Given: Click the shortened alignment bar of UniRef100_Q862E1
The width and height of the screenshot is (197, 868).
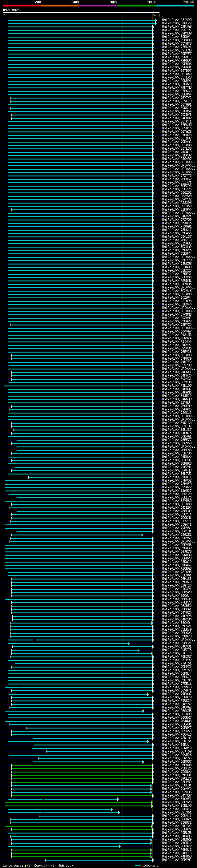Looking at the screenshot, I should tap(77, 535).
